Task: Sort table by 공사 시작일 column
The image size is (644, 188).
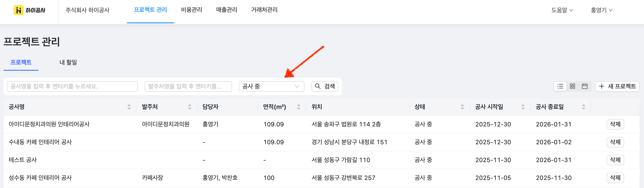Action: [x=523, y=107]
